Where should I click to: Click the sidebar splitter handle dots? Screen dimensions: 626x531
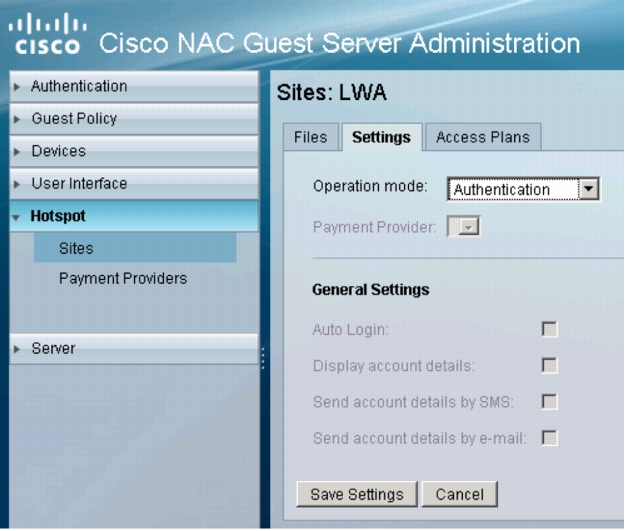point(263,358)
